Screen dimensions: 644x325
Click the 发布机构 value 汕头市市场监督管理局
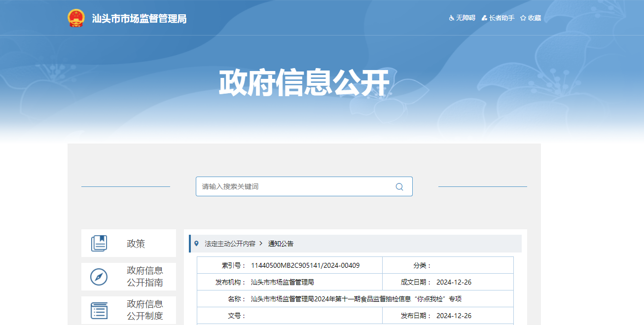click(x=283, y=282)
